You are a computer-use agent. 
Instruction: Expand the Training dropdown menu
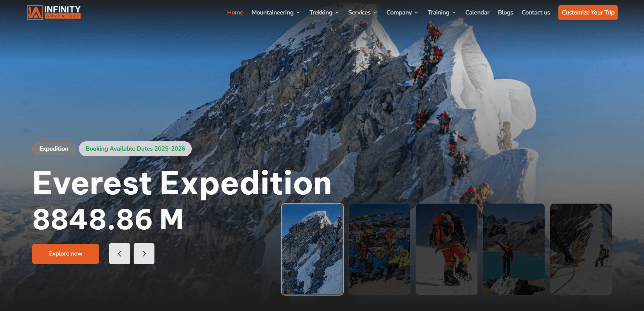coord(442,12)
